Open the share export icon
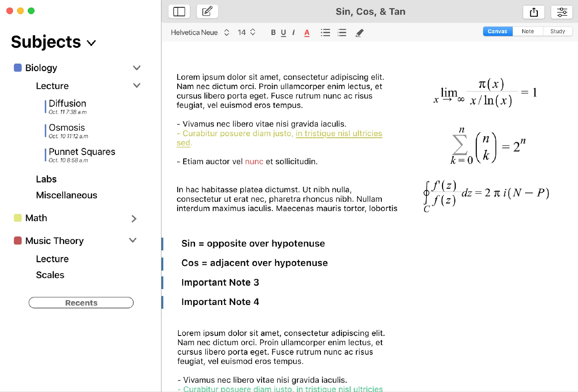 click(533, 12)
